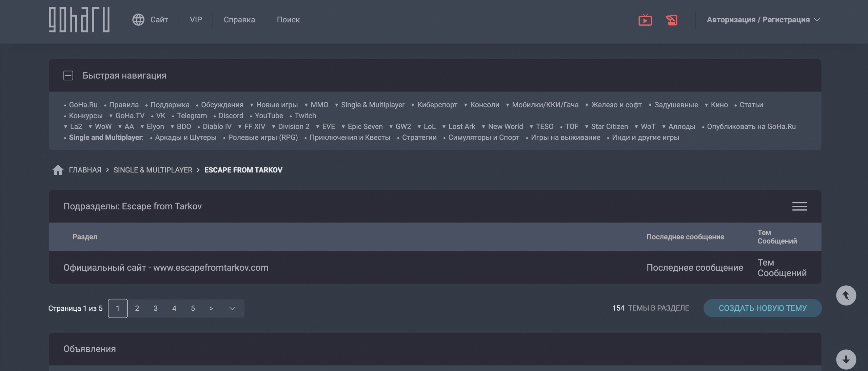Open the Правила link

tap(124, 105)
